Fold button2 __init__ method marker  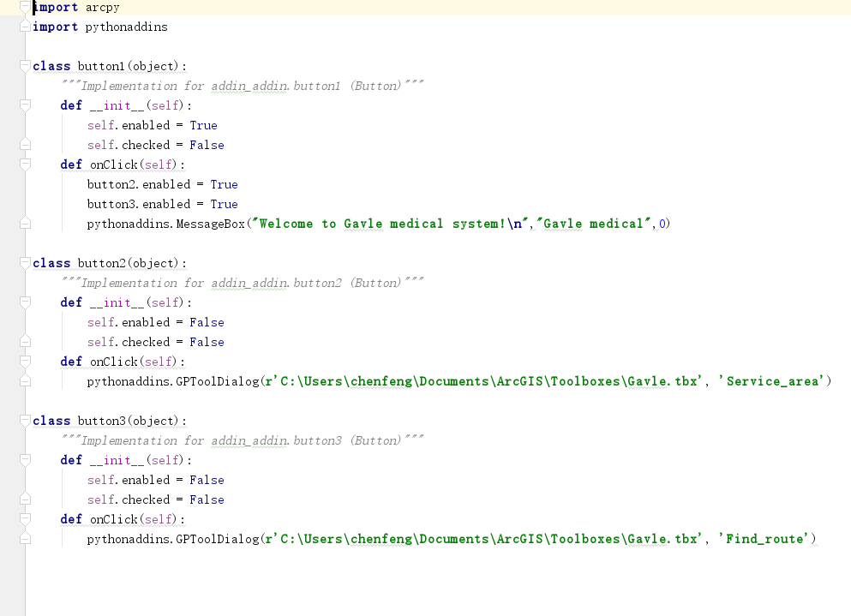coord(25,302)
